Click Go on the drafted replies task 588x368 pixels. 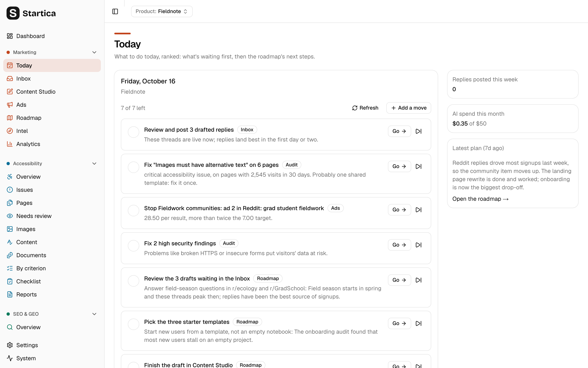coord(399,131)
